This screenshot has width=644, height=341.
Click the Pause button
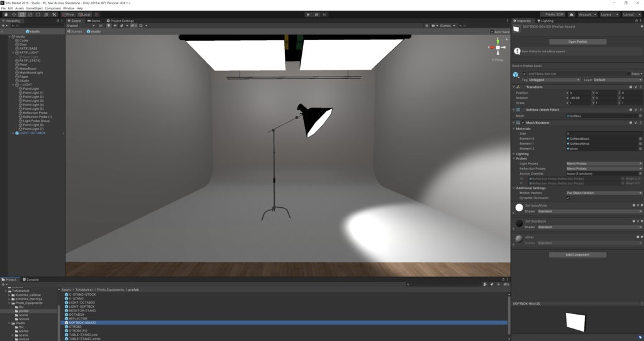pos(316,14)
